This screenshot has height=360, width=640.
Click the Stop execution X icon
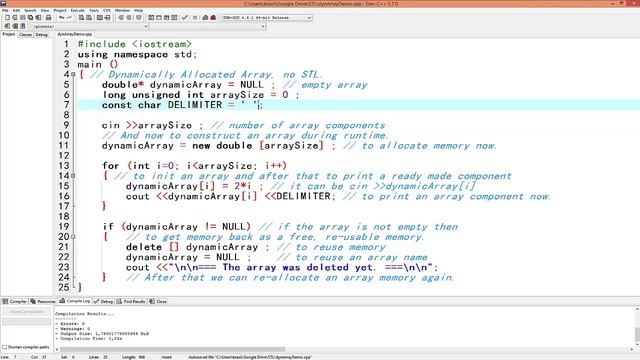click(x=195, y=18)
